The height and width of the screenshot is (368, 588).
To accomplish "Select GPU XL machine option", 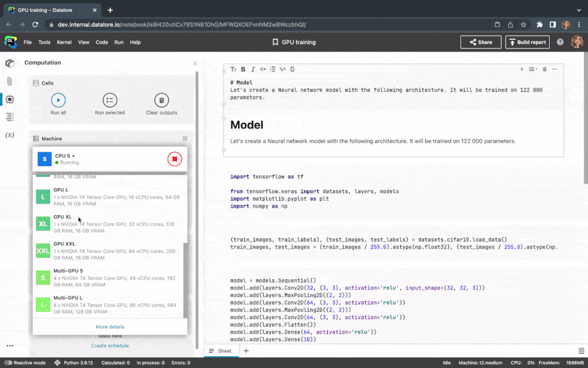I will (110, 224).
